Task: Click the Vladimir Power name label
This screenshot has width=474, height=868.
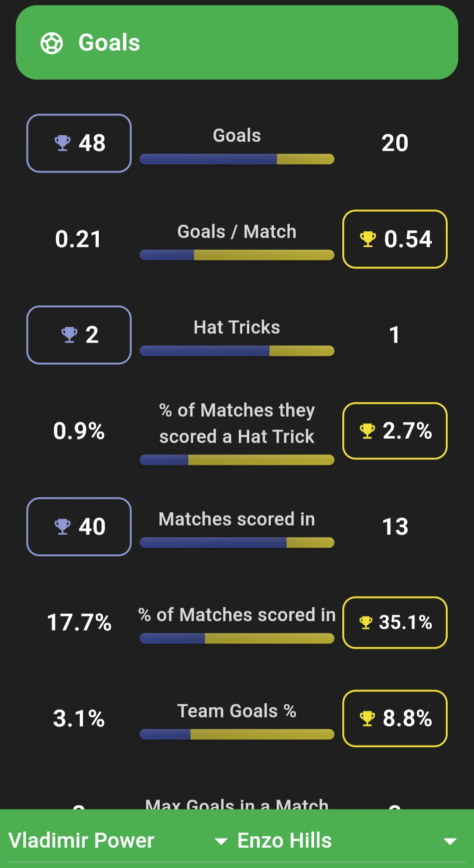Action: point(82,840)
